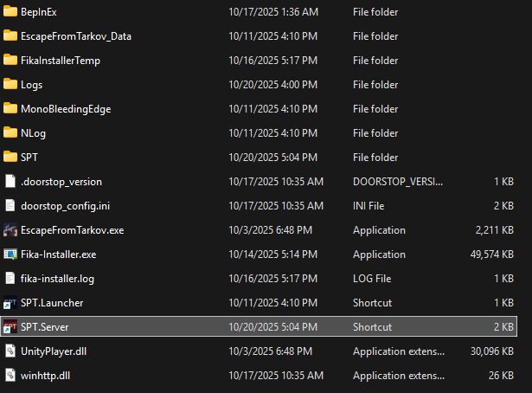The height and width of the screenshot is (393, 532).
Task: Click the Fika-Installer.exe size 49,574 KB
Action: tap(491, 254)
